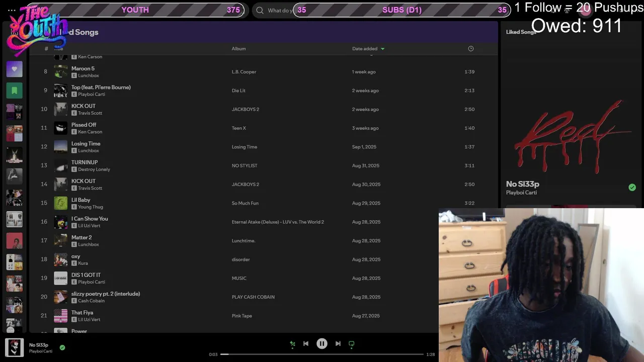This screenshot has height=362, width=644.
Task: Select I Can Show You track
Action: [x=90, y=219]
